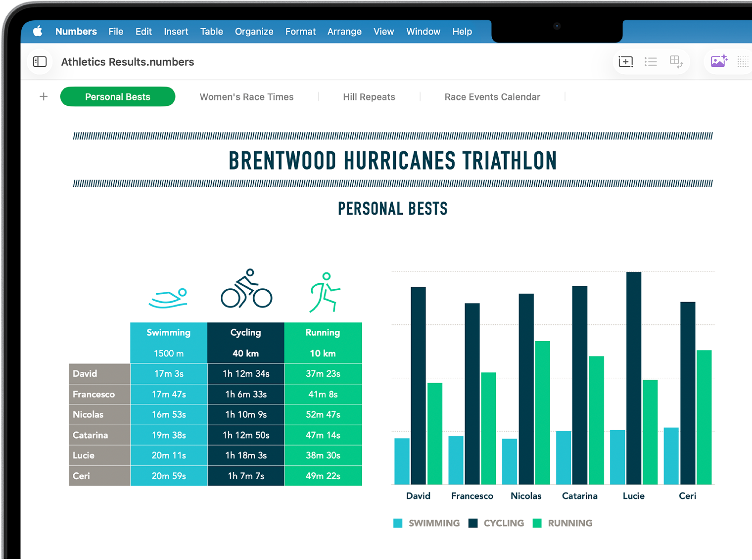Click the Athletics Results.numbers filename

coord(127,62)
